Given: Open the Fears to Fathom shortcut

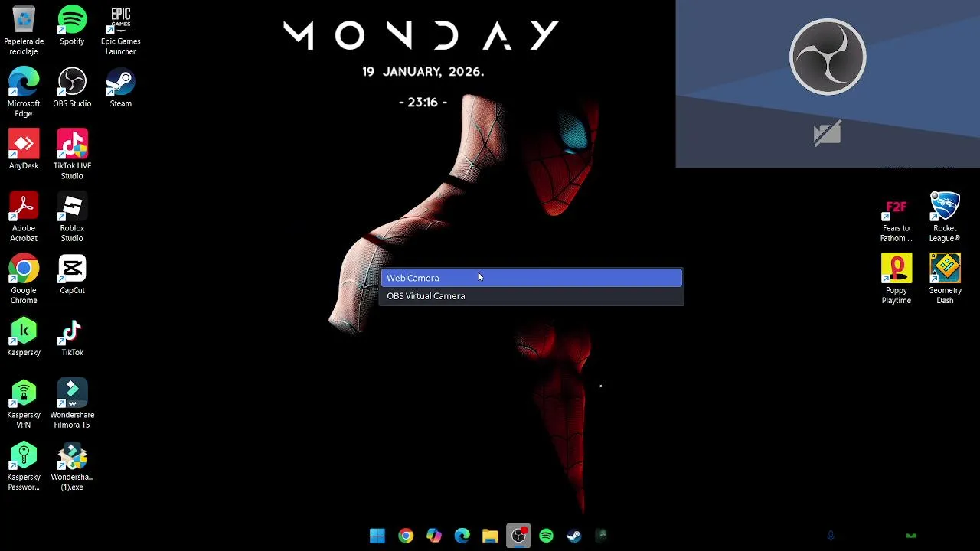Looking at the screenshot, I should click(x=896, y=217).
